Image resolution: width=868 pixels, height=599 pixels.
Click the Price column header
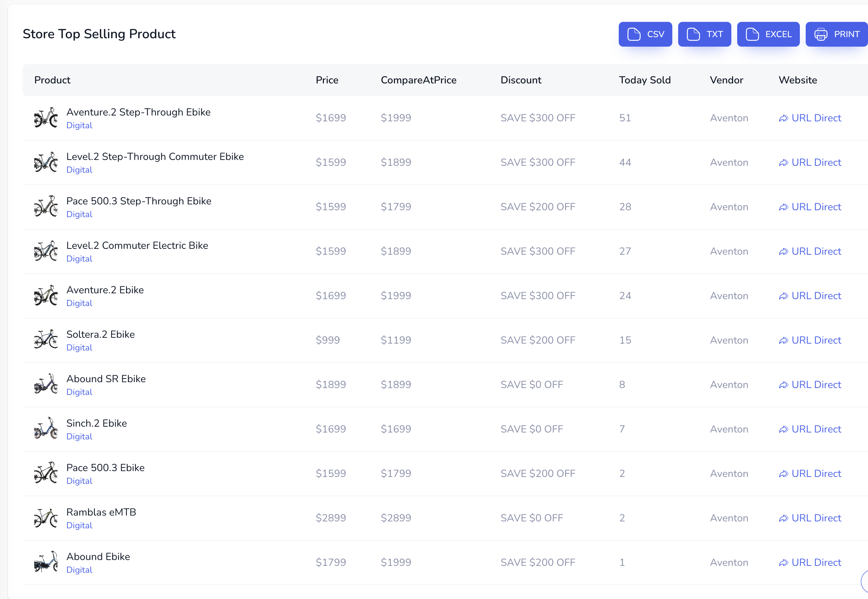coord(327,80)
